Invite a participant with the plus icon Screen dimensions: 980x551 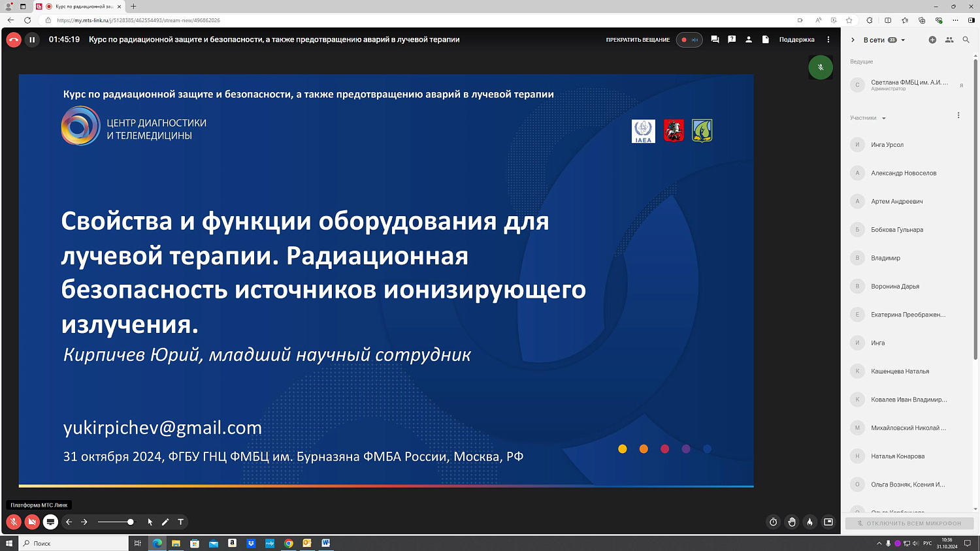click(x=932, y=40)
